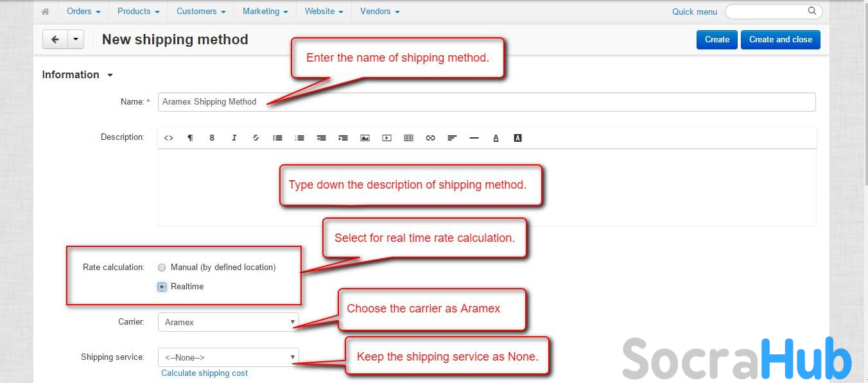Outdent the description text

pos(321,138)
